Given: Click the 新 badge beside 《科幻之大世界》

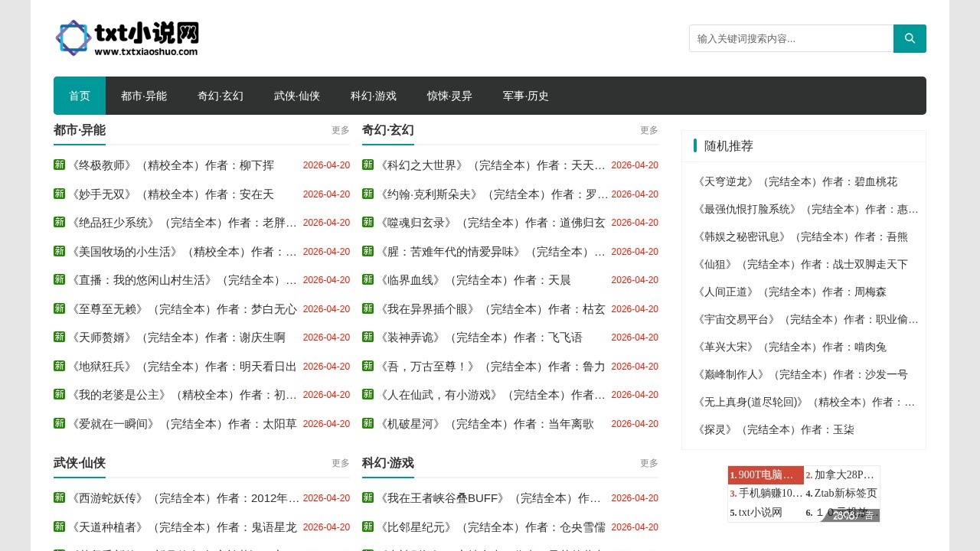Looking at the screenshot, I should (x=367, y=165).
